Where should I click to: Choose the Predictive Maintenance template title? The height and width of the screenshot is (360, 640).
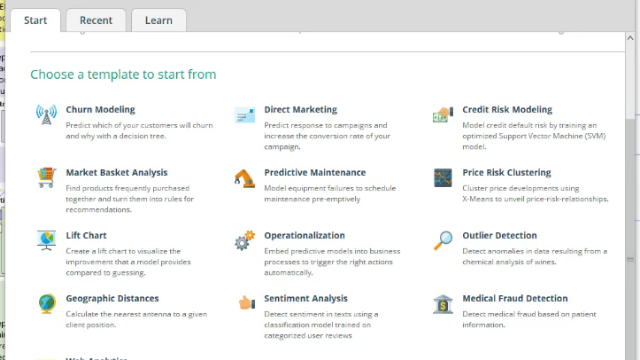[x=315, y=172]
